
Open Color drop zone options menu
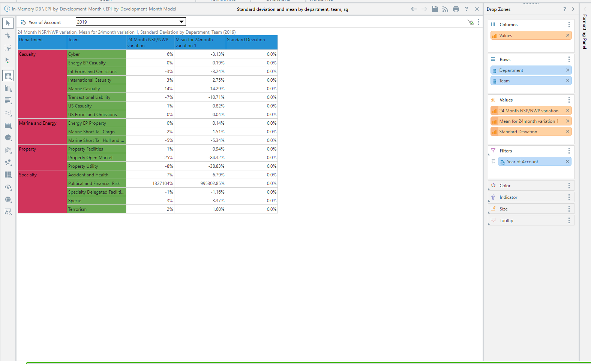(x=569, y=186)
